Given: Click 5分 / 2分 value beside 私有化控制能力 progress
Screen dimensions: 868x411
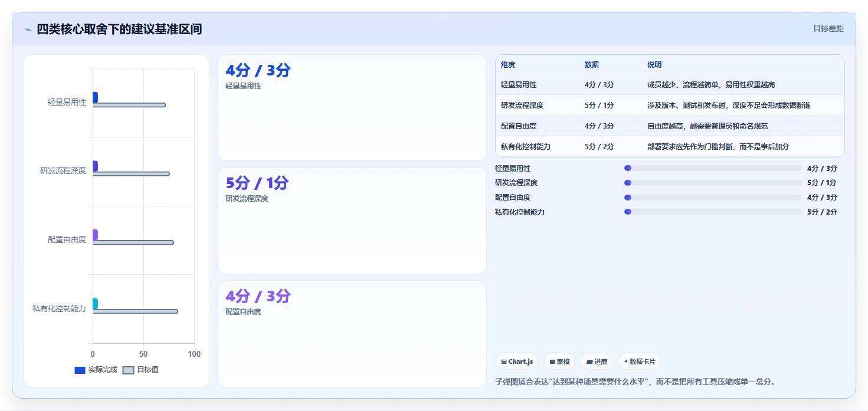Looking at the screenshot, I should (822, 212).
